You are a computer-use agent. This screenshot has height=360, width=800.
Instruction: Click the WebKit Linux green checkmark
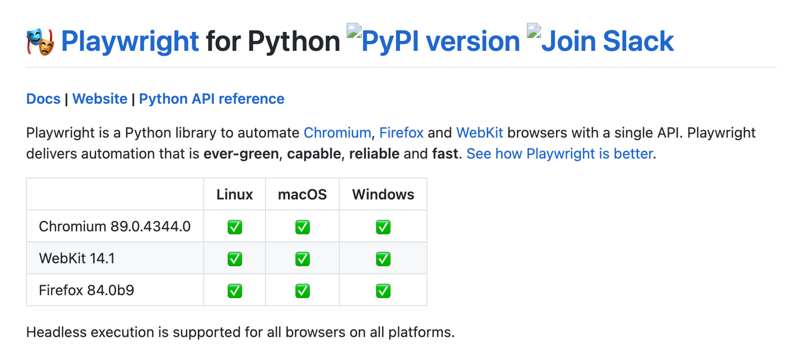pos(235,259)
